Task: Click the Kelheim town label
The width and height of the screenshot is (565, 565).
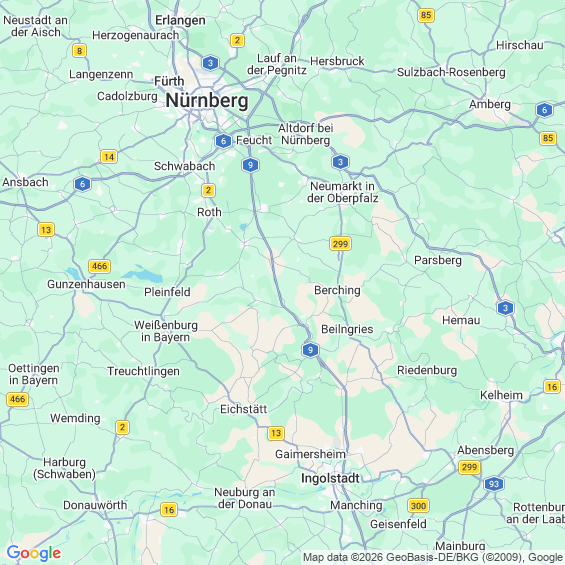Action: (x=501, y=395)
